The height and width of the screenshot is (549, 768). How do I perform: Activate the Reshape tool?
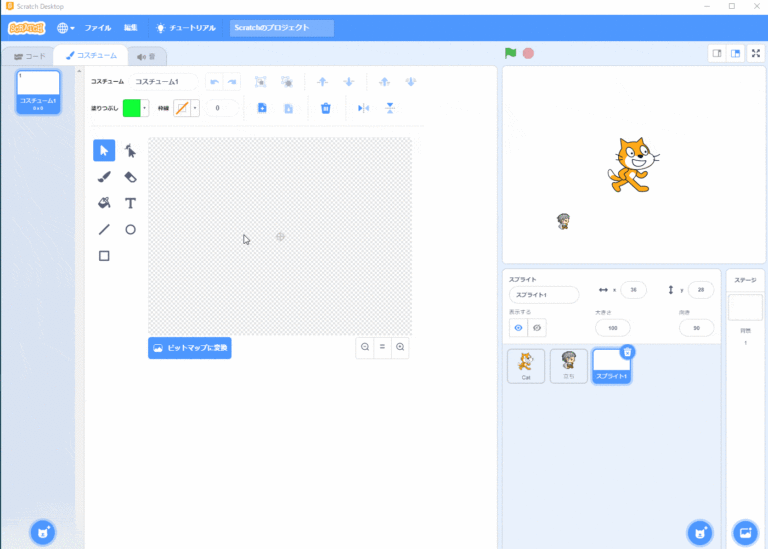click(130, 151)
